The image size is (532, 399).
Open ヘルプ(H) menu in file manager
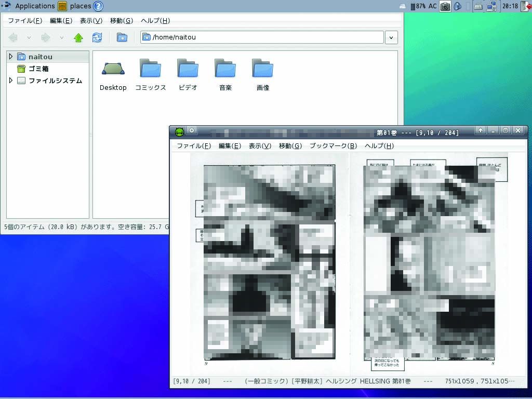[x=155, y=21]
